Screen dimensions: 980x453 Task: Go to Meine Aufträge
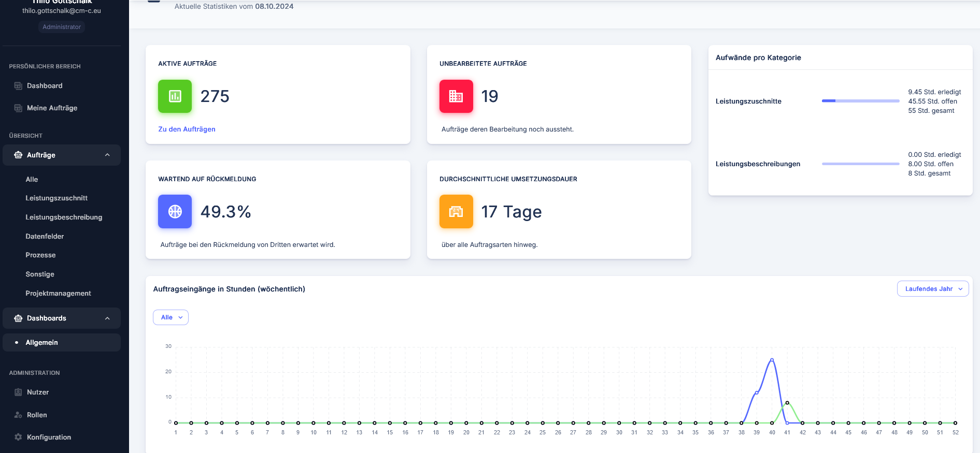click(52, 108)
